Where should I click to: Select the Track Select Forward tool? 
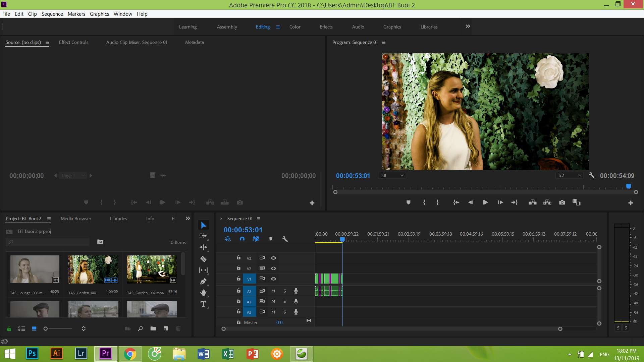[203, 236]
